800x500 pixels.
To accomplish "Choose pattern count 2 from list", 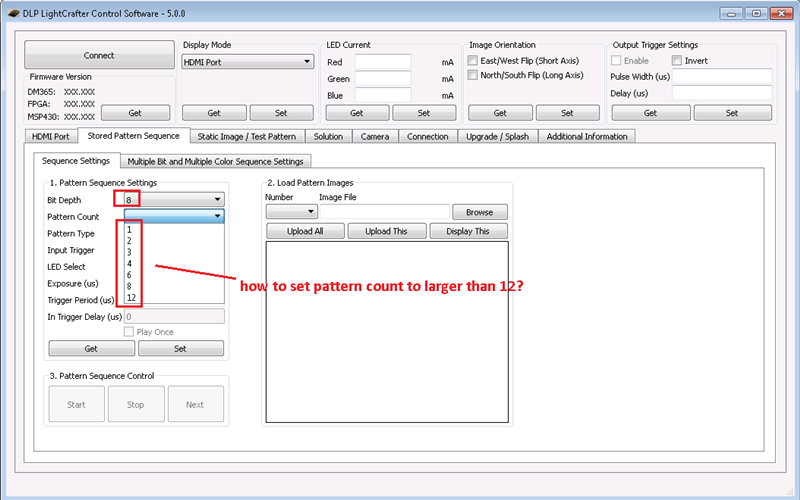I will click(x=174, y=241).
